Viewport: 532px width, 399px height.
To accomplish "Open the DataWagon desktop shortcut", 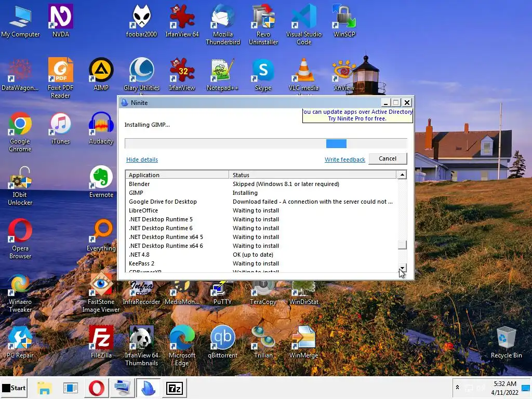I will [20, 74].
